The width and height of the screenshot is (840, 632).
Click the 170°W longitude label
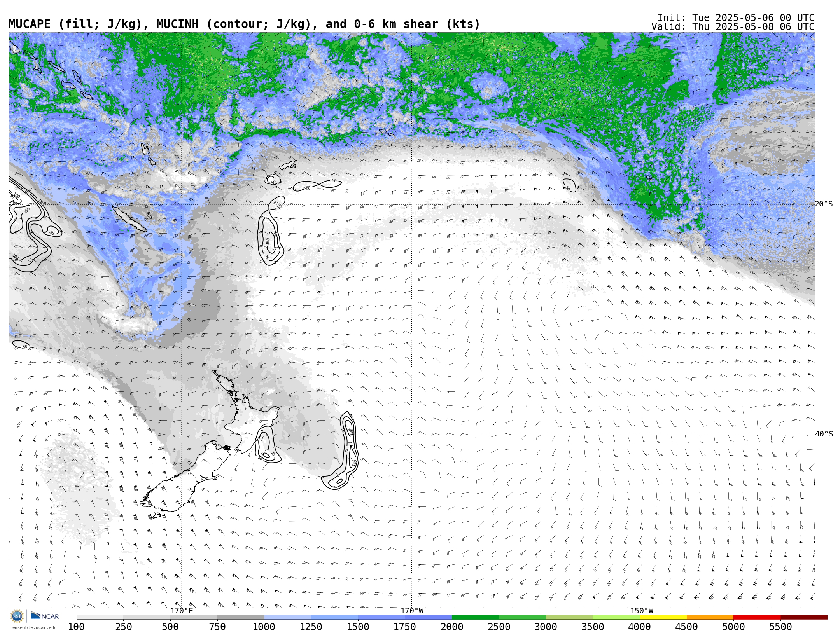pyautogui.click(x=412, y=611)
